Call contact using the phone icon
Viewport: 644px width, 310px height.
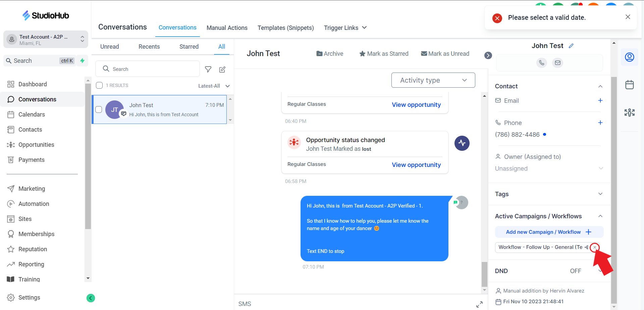click(542, 63)
